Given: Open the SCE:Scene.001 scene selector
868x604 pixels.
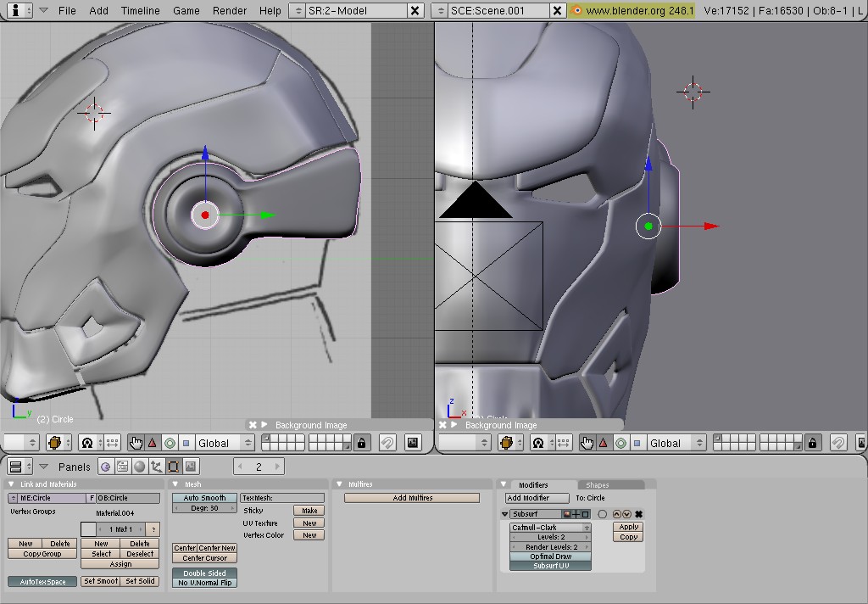Looking at the screenshot, I should coord(440,10).
